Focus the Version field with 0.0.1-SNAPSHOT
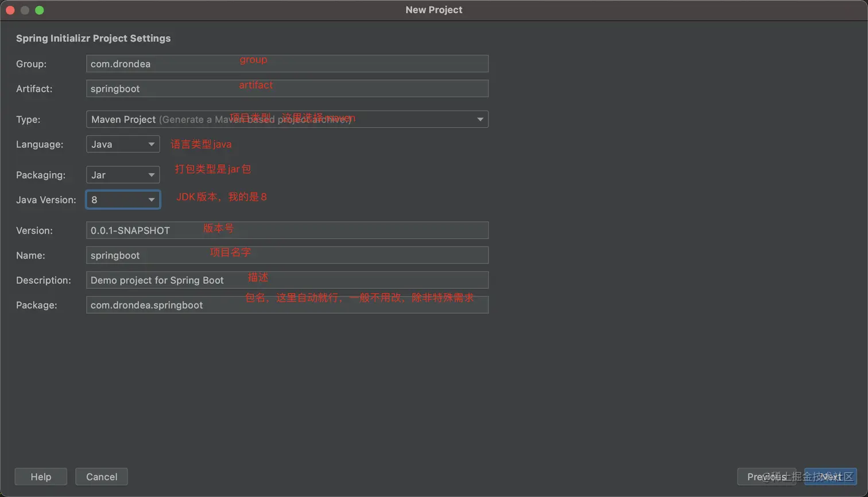 click(287, 230)
